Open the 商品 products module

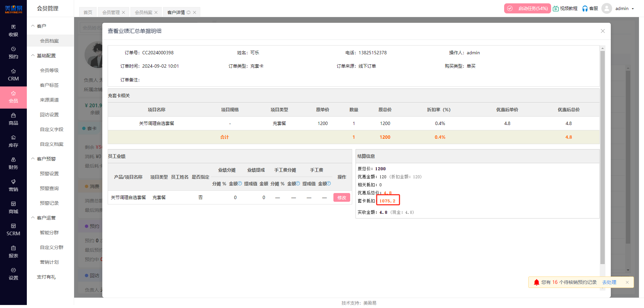pos(13,119)
